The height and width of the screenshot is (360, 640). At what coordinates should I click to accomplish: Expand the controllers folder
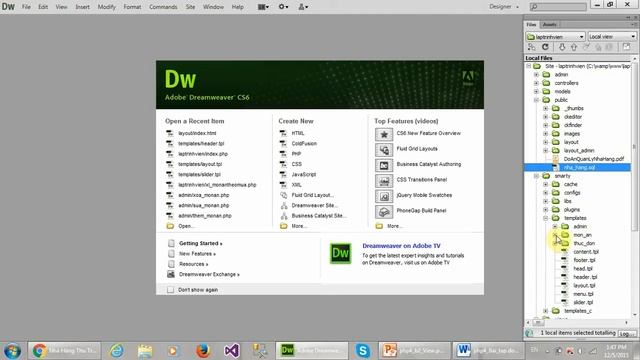pos(536,83)
